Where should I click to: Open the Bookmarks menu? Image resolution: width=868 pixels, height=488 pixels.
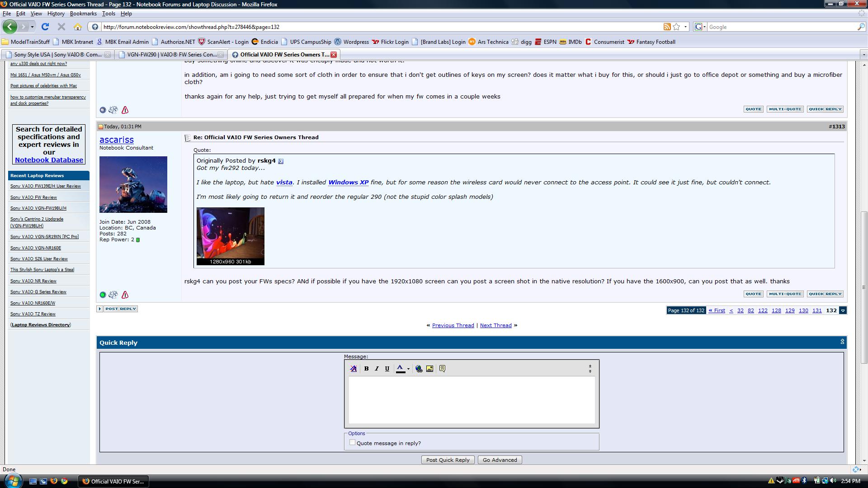[83, 14]
